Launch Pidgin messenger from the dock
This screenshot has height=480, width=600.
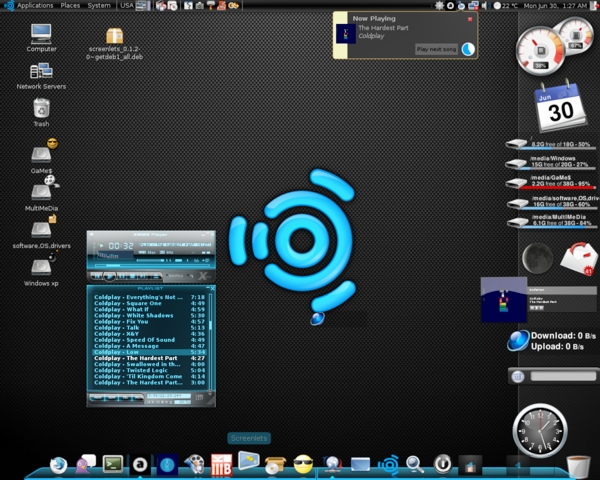pos(86,464)
